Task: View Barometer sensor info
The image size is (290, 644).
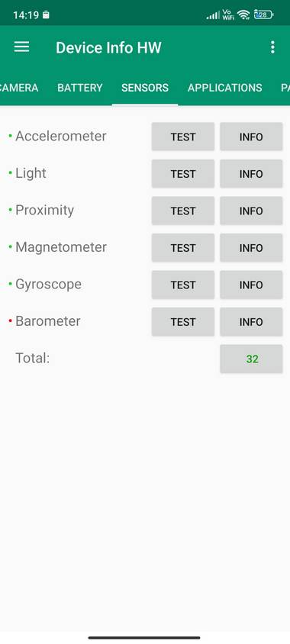Action: pyautogui.click(x=251, y=321)
